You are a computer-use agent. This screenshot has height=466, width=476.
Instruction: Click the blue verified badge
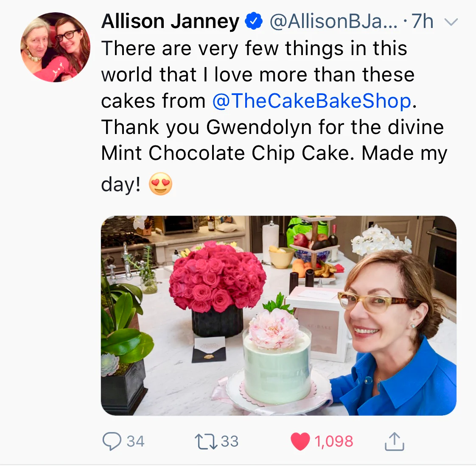pyautogui.click(x=253, y=21)
